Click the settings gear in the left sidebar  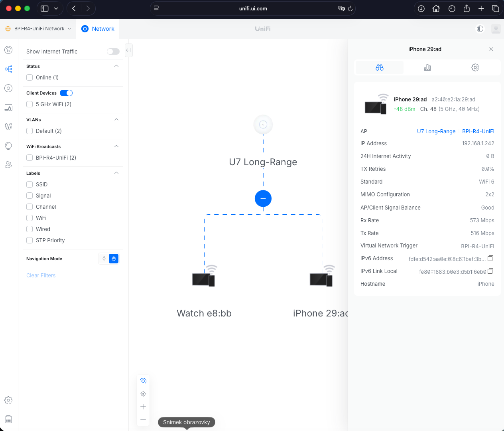point(8,400)
